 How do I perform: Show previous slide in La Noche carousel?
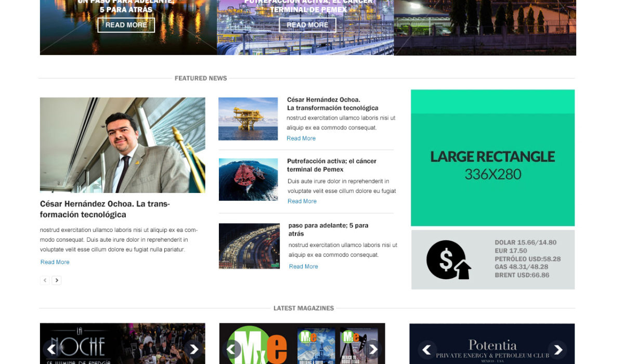click(x=51, y=349)
